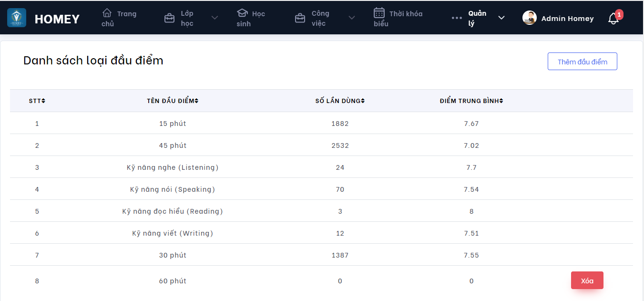644x301 pixels.
Task: Click the three-dots icon beside Quản lý
Action: point(457,18)
